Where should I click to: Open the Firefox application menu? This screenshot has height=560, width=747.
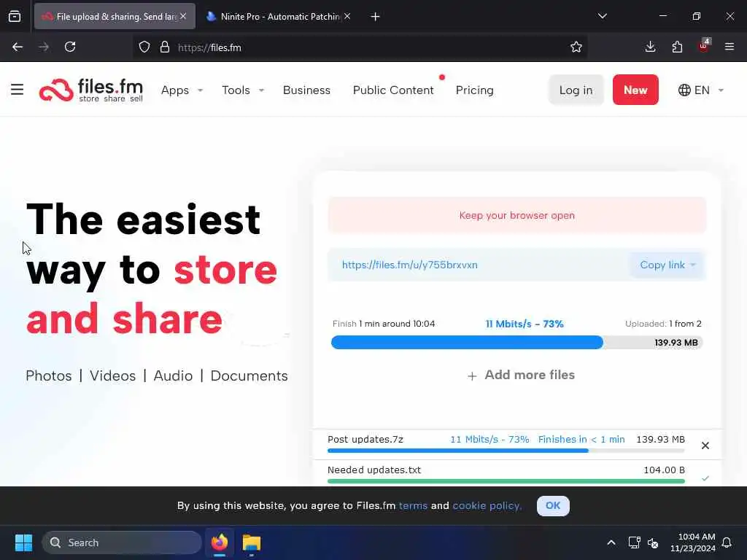pos(729,47)
